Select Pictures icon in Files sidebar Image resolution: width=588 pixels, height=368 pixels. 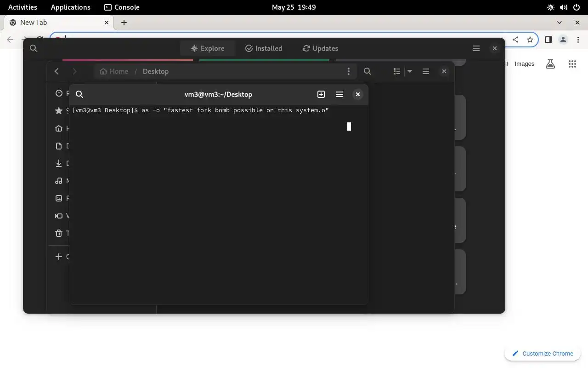coord(59,198)
